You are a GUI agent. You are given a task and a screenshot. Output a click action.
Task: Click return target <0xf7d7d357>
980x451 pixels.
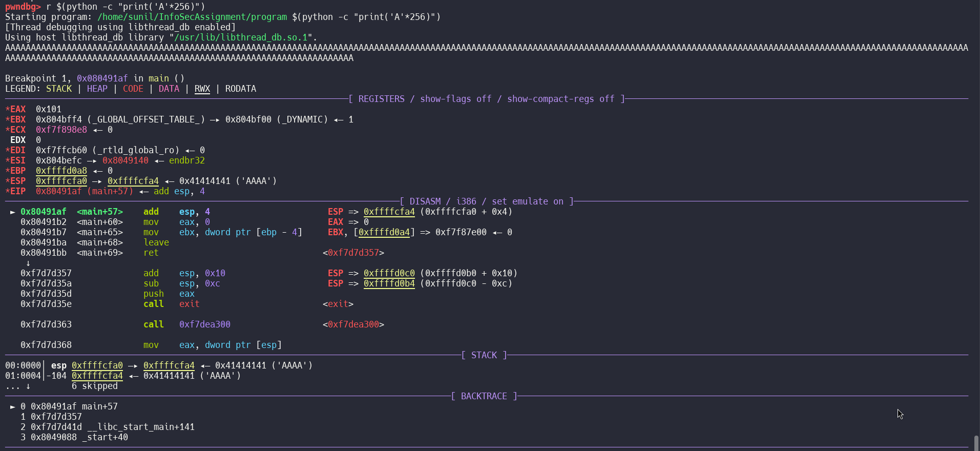click(353, 253)
